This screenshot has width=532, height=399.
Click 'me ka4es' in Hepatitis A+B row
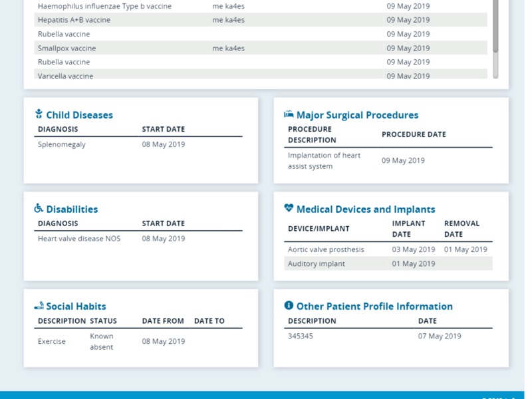pyautogui.click(x=228, y=20)
